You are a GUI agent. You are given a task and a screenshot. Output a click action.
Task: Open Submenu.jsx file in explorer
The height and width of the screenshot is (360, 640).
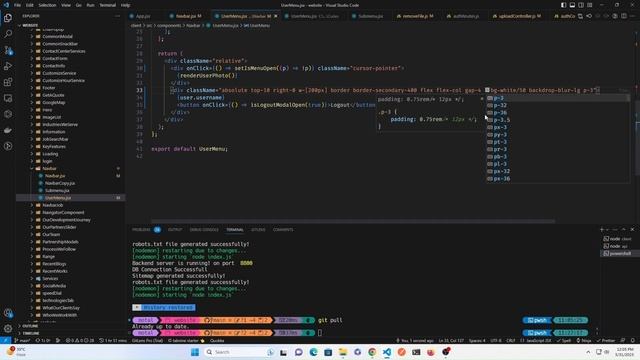coord(57,191)
